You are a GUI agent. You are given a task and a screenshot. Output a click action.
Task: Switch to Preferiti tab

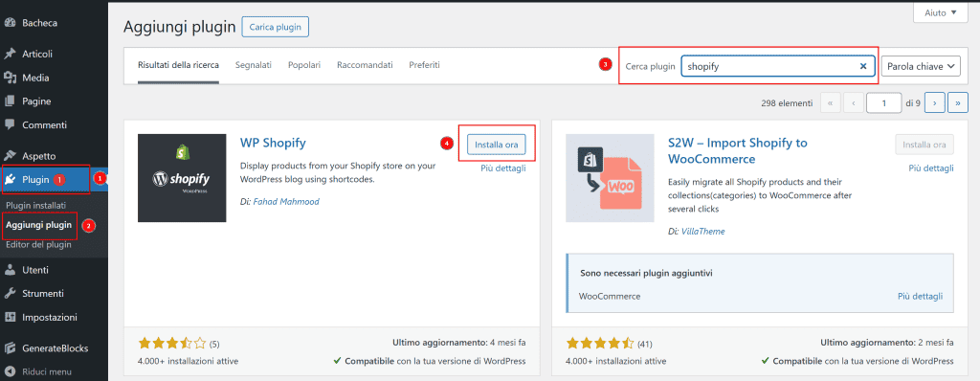click(x=424, y=65)
